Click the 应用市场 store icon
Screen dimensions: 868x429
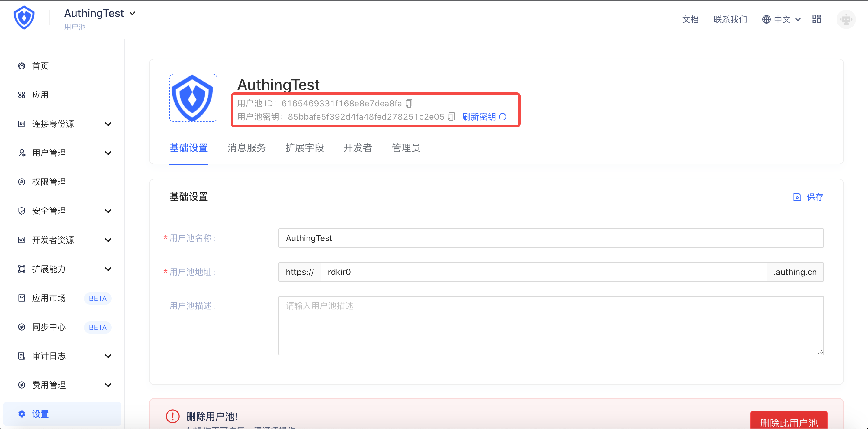pyautogui.click(x=21, y=298)
